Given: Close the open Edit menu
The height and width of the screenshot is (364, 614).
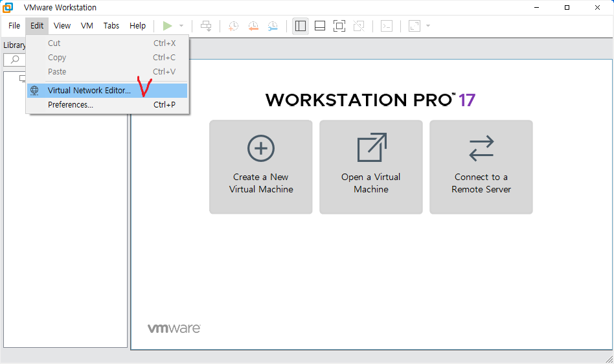Looking at the screenshot, I should 37,26.
